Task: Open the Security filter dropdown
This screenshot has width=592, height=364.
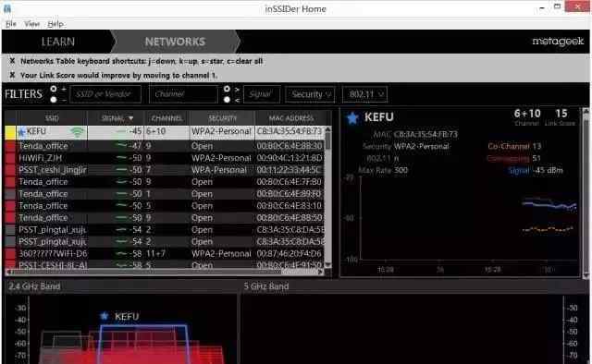Action: [x=311, y=94]
